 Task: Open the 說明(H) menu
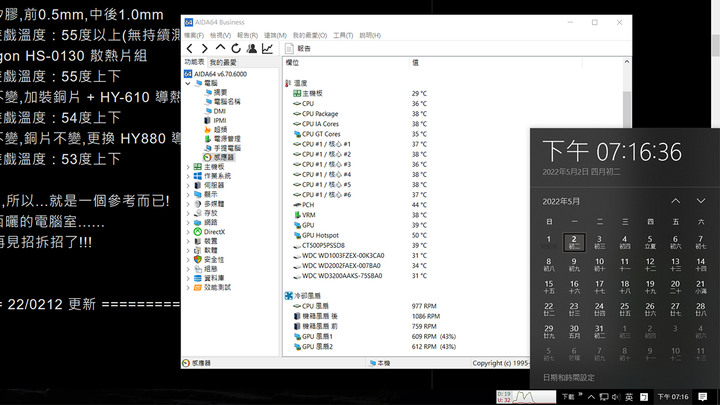click(x=370, y=35)
